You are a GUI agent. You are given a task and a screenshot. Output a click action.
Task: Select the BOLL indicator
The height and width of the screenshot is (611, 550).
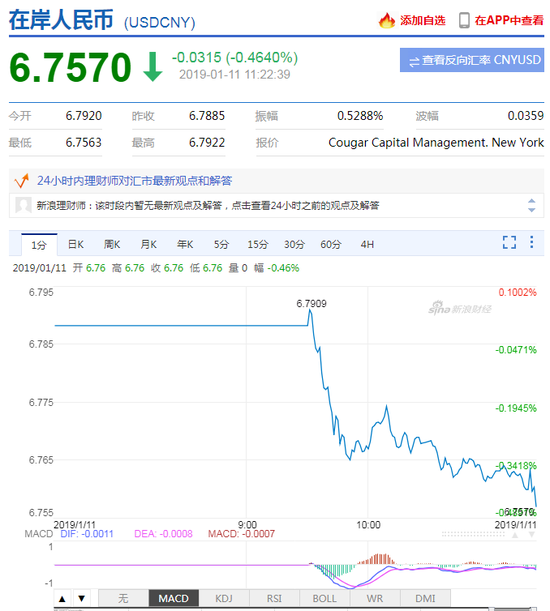pyautogui.click(x=324, y=599)
